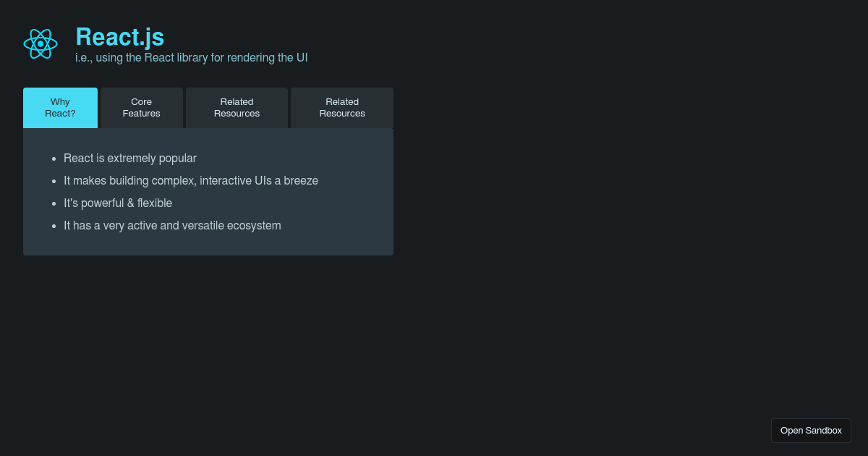Image resolution: width=868 pixels, height=456 pixels.
Task: Click the bullet before the "versatile ecosystem" line
Action: tap(54, 226)
